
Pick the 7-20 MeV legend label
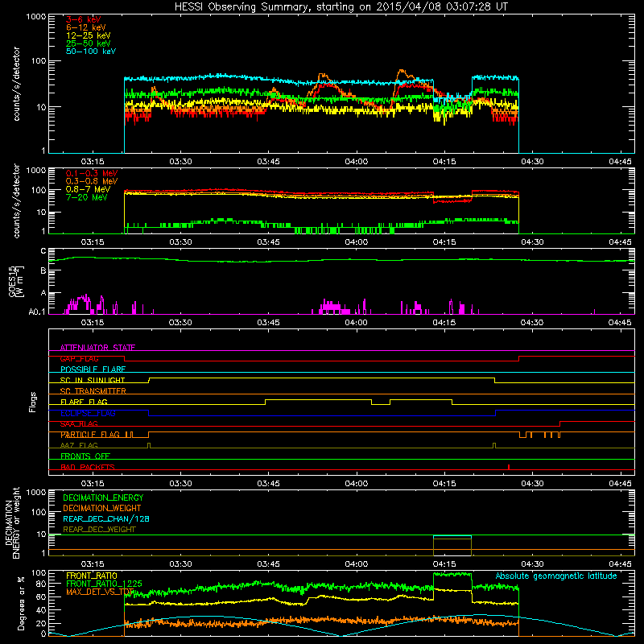(x=87, y=197)
